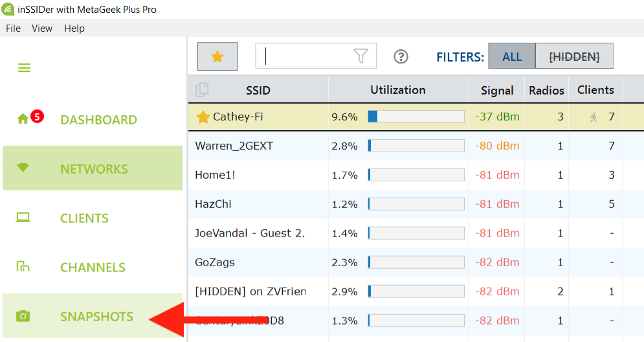The height and width of the screenshot is (342, 644).
Task: Click the 1.4% utilization value
Action: tap(344, 233)
